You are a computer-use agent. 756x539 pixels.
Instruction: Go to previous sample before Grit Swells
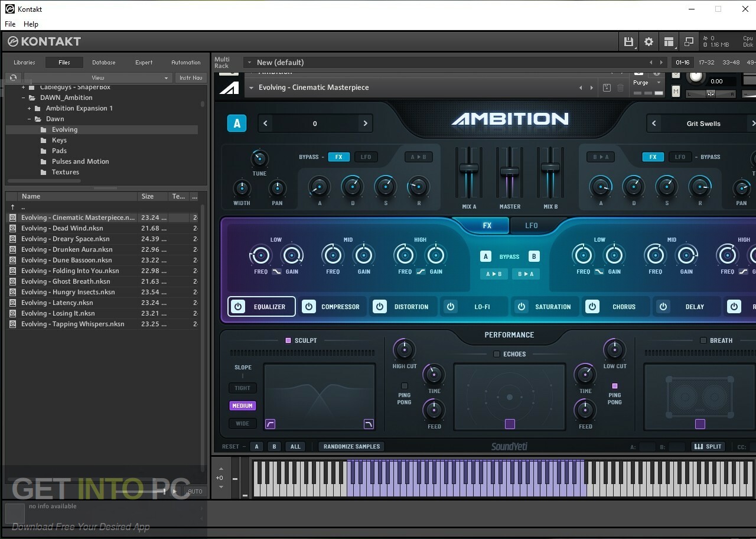[654, 124]
